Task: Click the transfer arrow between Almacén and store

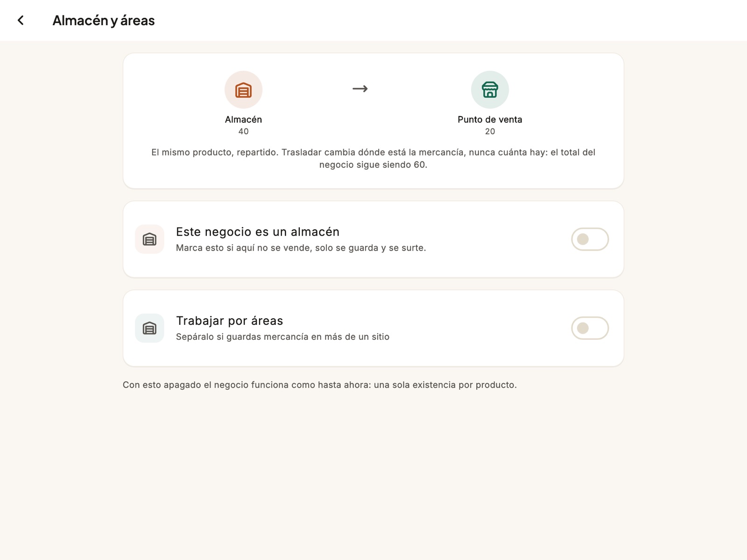Action: pyautogui.click(x=360, y=89)
